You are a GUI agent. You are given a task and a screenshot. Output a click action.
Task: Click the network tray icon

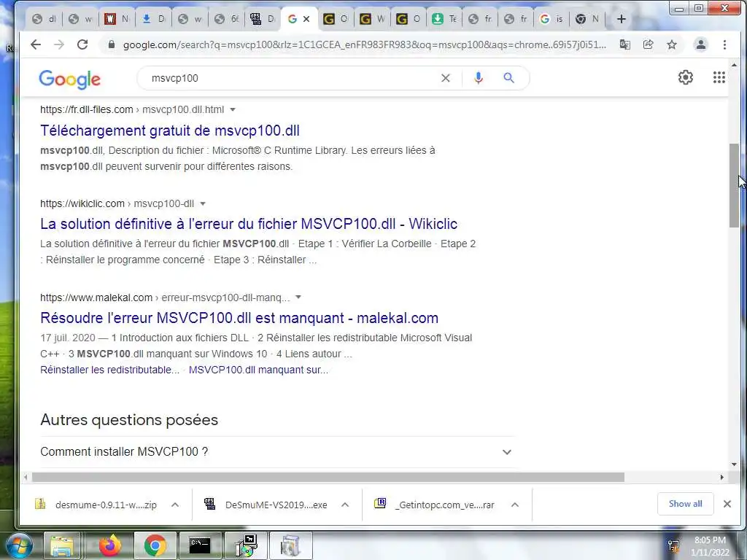(x=673, y=545)
